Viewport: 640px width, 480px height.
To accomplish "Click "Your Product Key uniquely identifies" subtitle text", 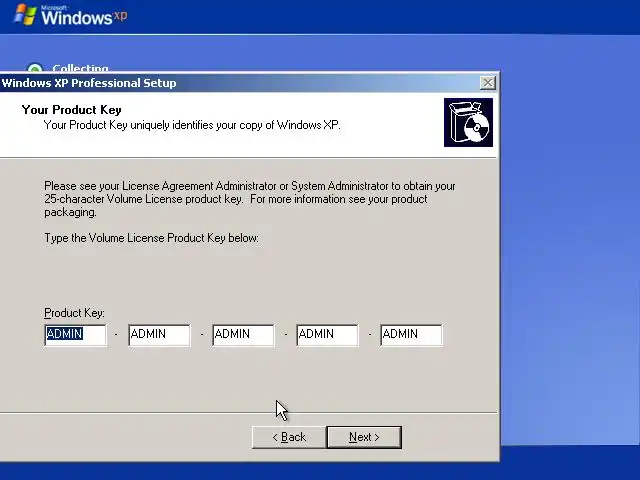I will [x=192, y=125].
